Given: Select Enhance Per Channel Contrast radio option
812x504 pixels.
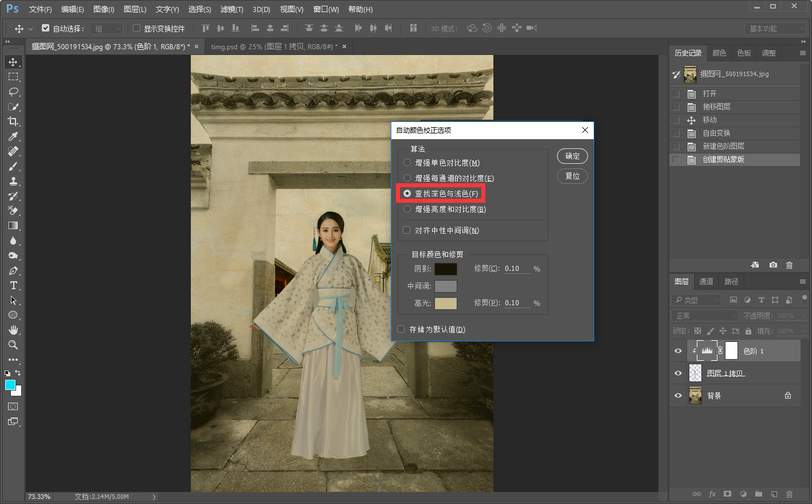Looking at the screenshot, I should (x=407, y=178).
